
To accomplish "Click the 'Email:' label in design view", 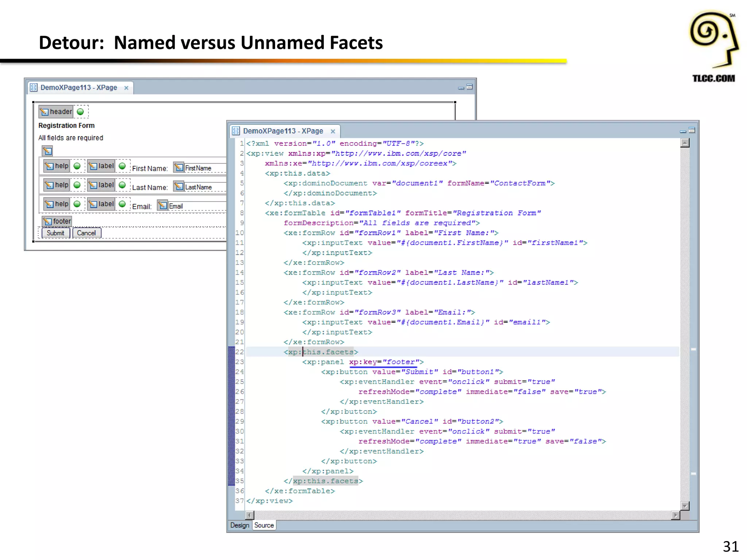I will (x=142, y=206).
